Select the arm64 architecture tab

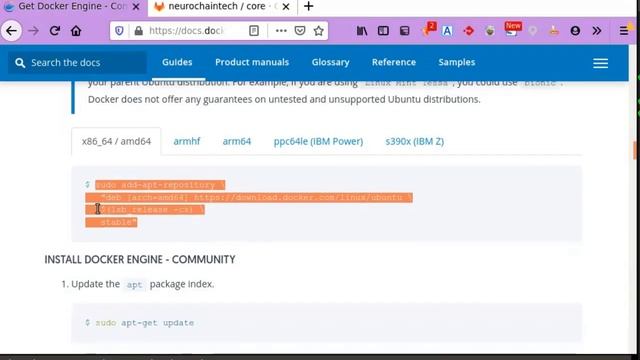click(237, 141)
